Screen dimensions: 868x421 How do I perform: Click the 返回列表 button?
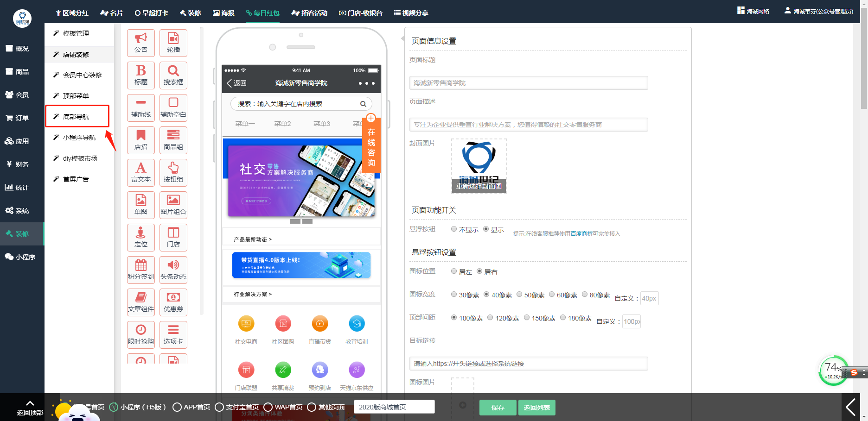pyautogui.click(x=537, y=408)
